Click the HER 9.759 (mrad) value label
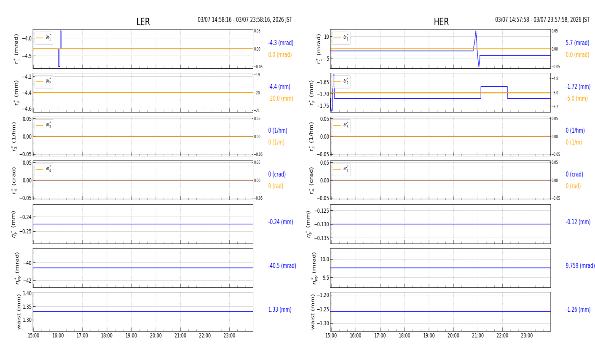Screen dimensions: 595x364 (x=580, y=266)
